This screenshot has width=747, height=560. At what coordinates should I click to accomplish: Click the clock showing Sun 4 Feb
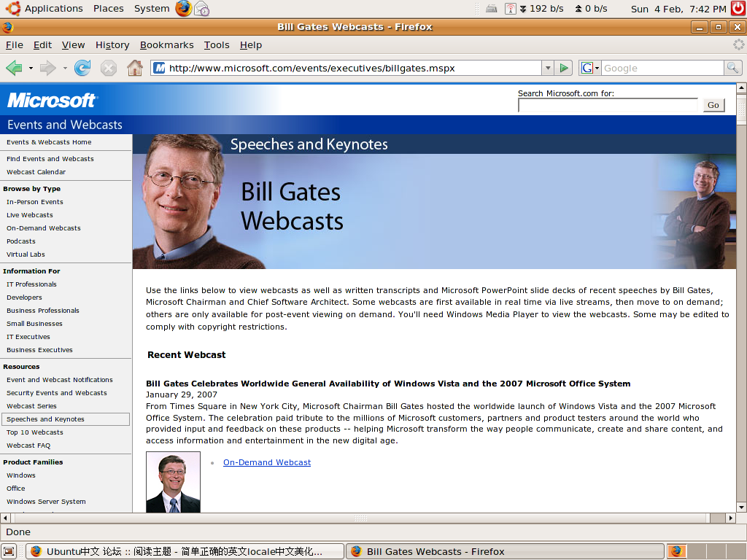(678, 9)
